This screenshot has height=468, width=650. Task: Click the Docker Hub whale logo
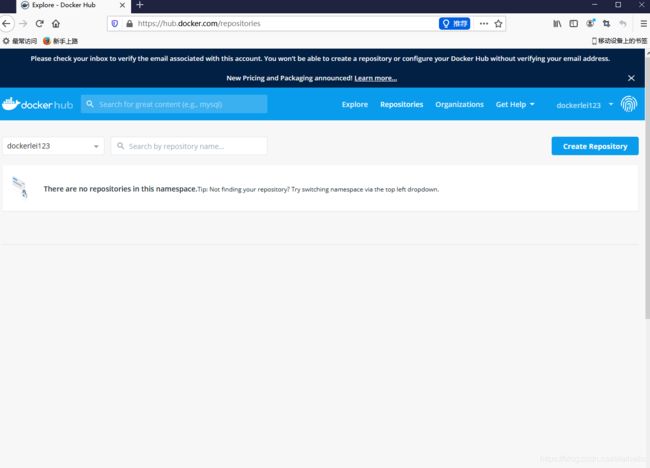point(37,104)
